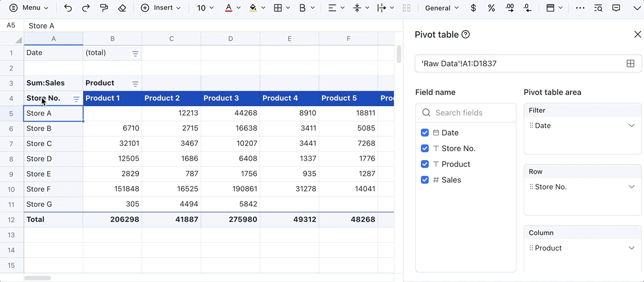
Task: Uncheck the Product field checkbox
Action: tap(425, 164)
